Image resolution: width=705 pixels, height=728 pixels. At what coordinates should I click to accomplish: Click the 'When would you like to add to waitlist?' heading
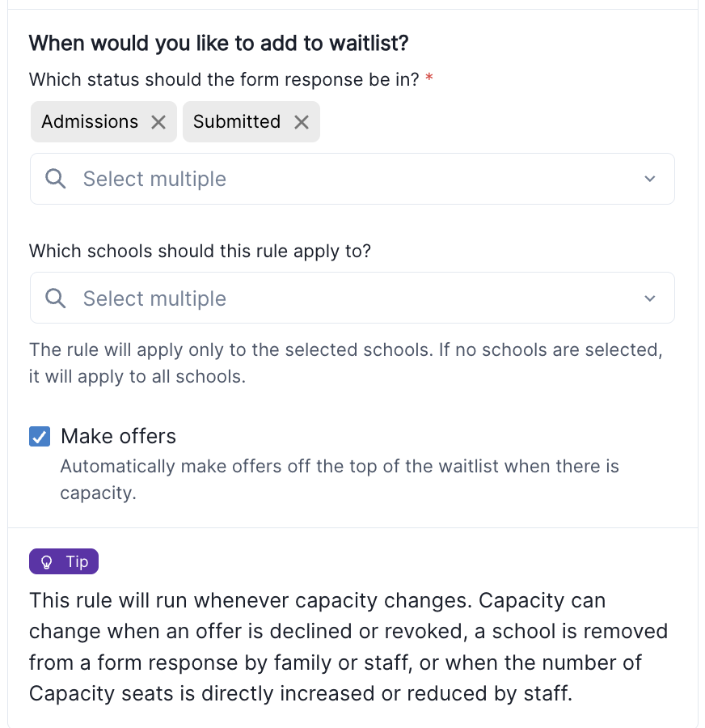pyautogui.click(x=218, y=43)
